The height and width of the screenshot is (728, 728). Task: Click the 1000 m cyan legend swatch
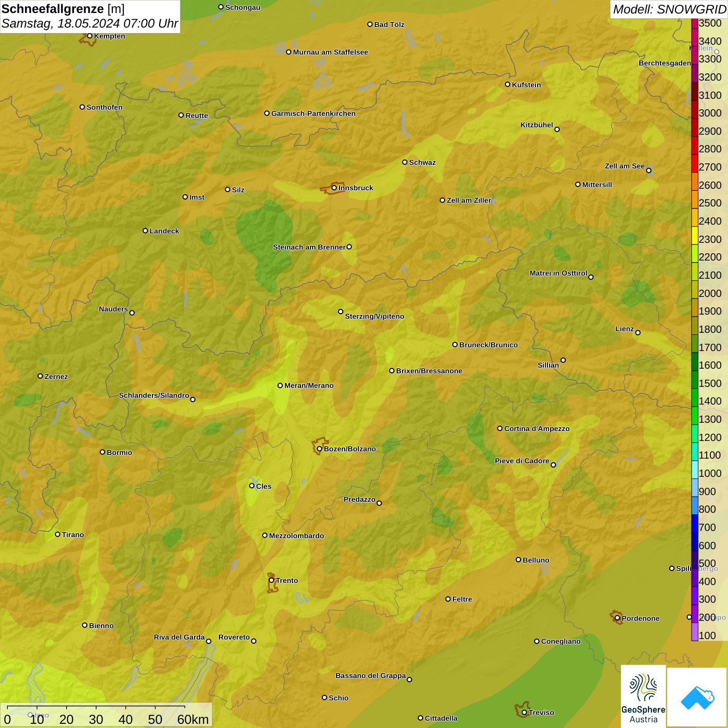(695, 470)
